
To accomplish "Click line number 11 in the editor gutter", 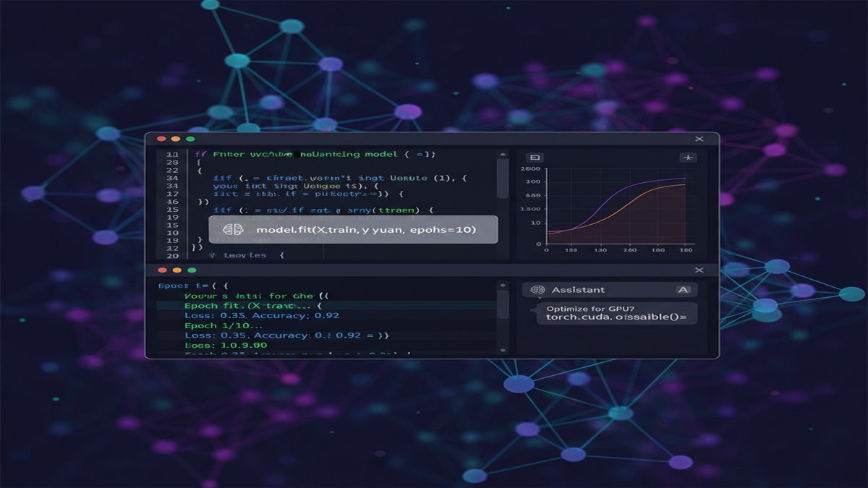I will [x=171, y=155].
